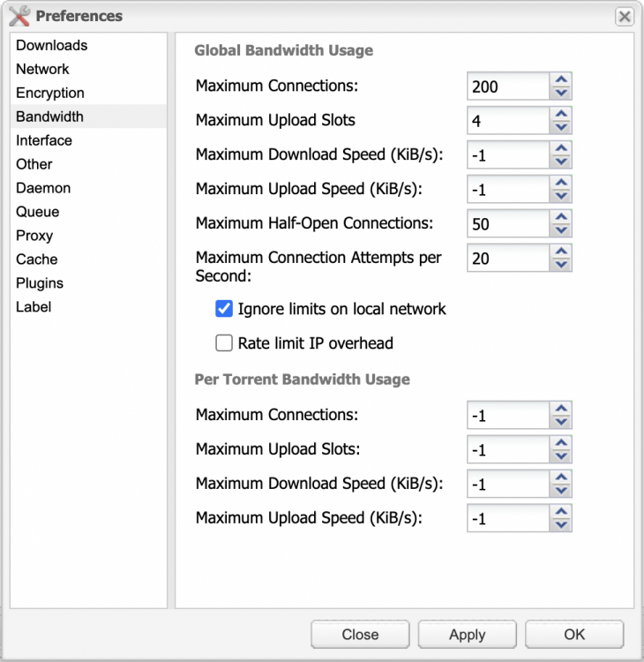644x662 pixels.
Task: Select the Bandwidth category
Action: point(88,117)
